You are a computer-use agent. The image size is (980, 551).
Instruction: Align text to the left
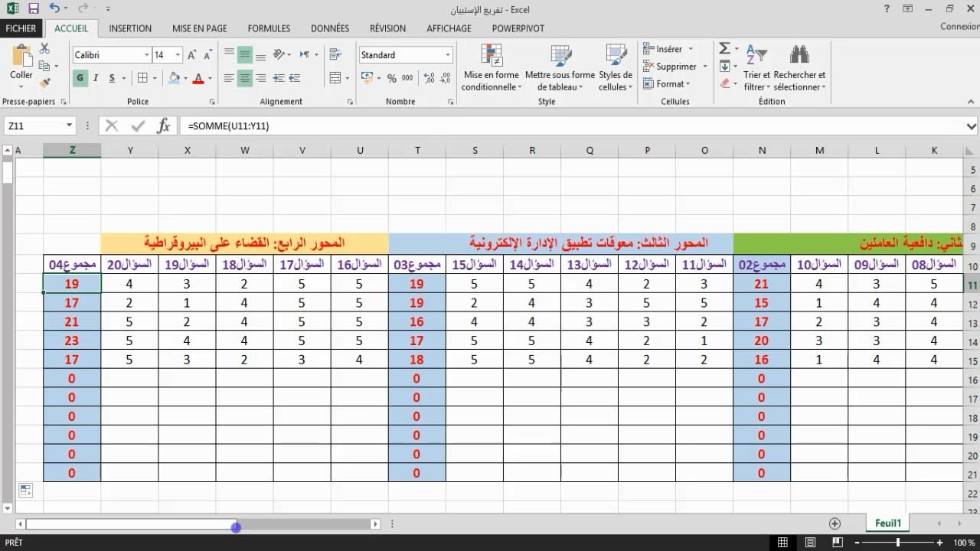pyautogui.click(x=229, y=78)
